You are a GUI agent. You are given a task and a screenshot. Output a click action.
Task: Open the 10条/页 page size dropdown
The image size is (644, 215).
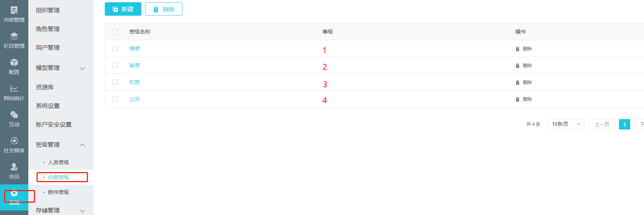click(566, 124)
